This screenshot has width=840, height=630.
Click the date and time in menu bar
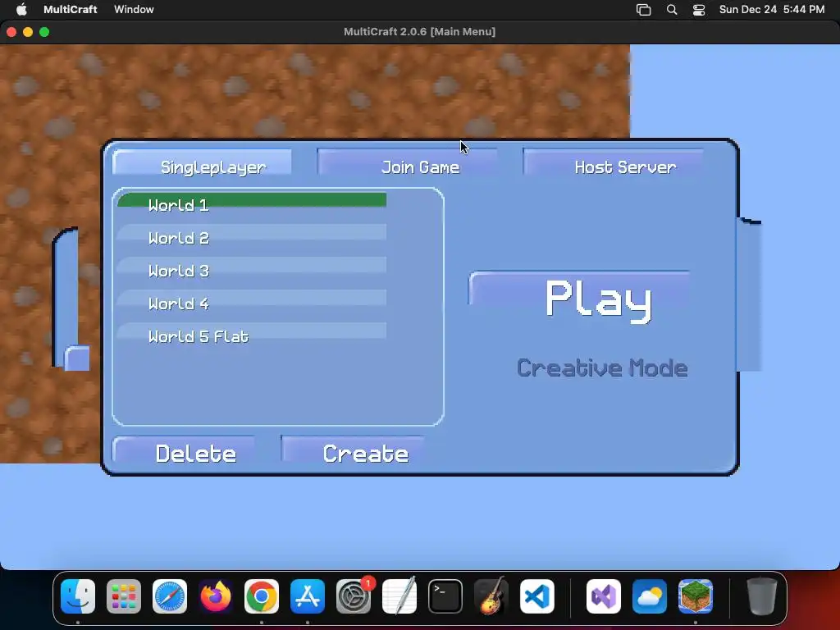click(771, 9)
